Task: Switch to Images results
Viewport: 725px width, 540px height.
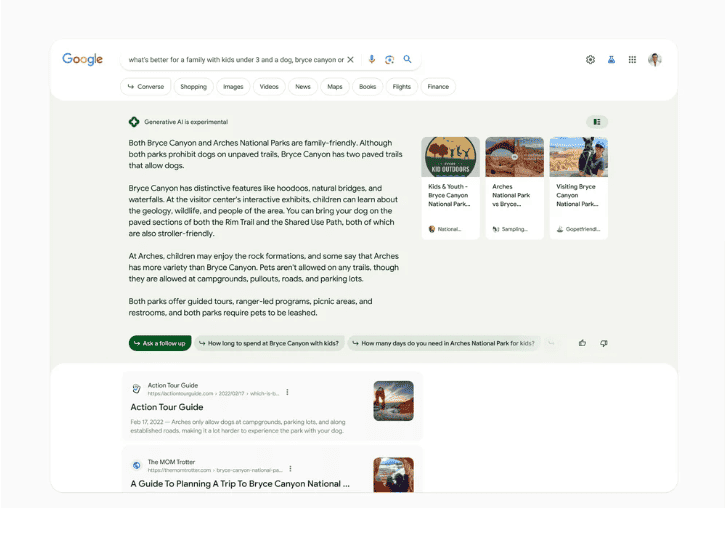Action: pyautogui.click(x=233, y=86)
